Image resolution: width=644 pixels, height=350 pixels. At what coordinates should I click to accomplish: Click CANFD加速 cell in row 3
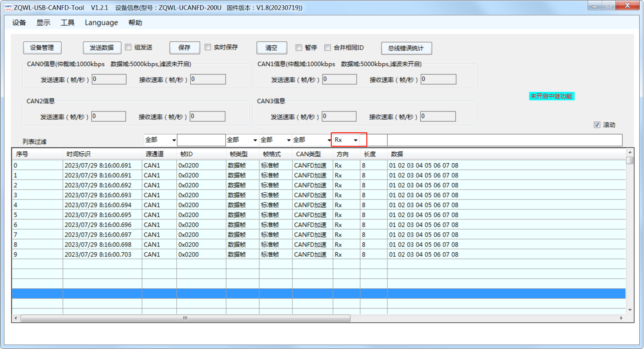point(313,195)
